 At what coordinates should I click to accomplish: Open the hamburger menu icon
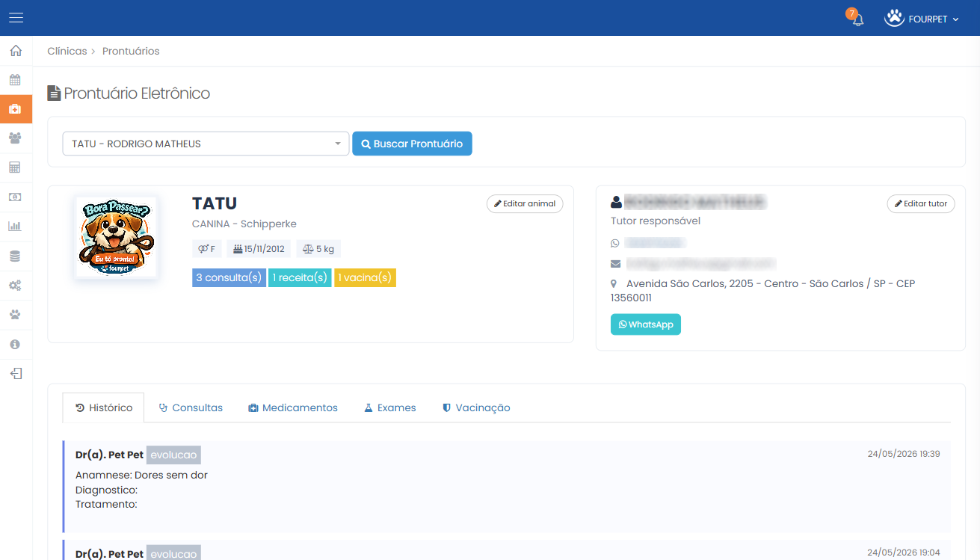(x=16, y=18)
